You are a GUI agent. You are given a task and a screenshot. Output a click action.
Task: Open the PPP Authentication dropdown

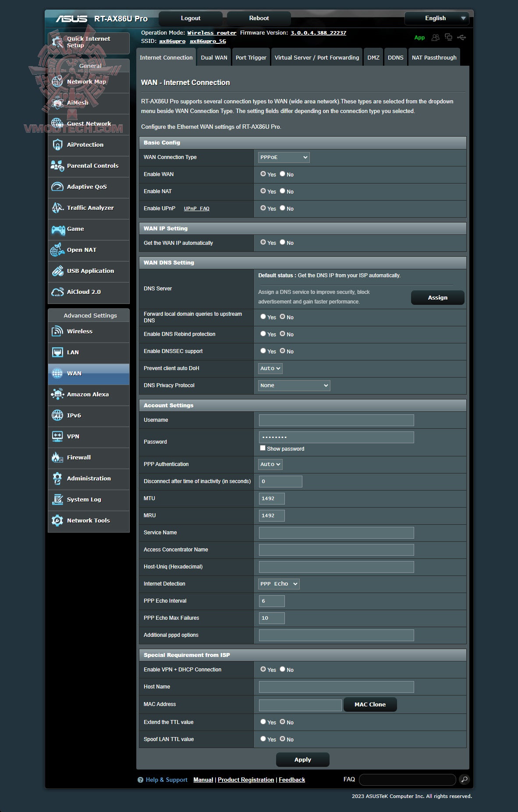(270, 464)
